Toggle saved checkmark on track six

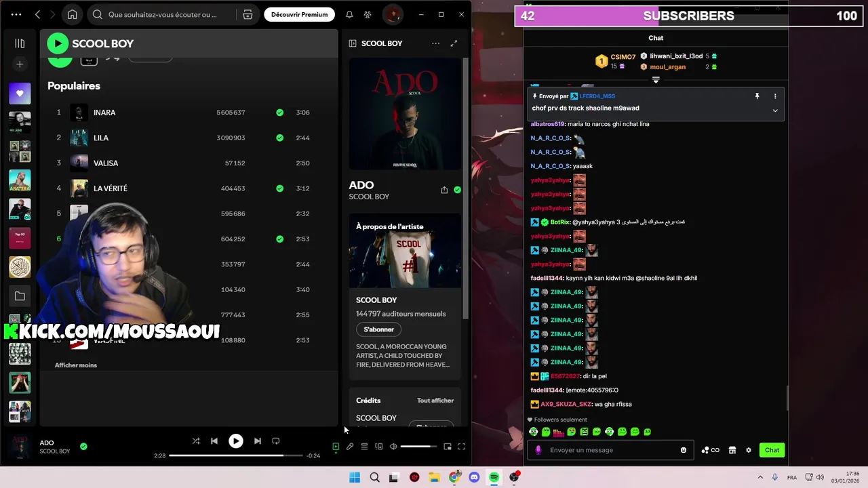pyautogui.click(x=279, y=239)
